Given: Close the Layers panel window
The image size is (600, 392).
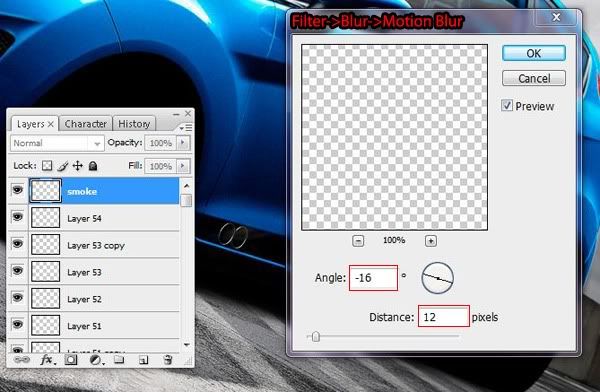Looking at the screenshot, I should (188, 114).
